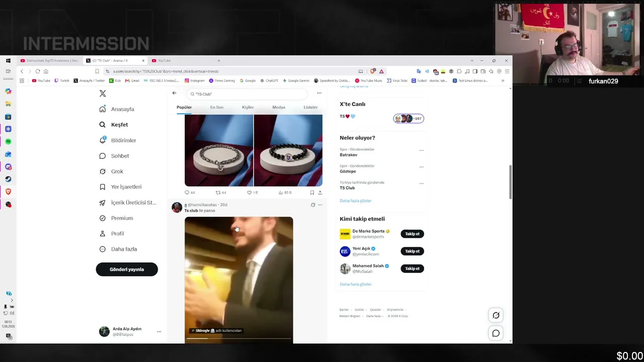The height and width of the screenshot is (362, 644).
Task: Open Spotify from the taskbar
Action: (8, 142)
